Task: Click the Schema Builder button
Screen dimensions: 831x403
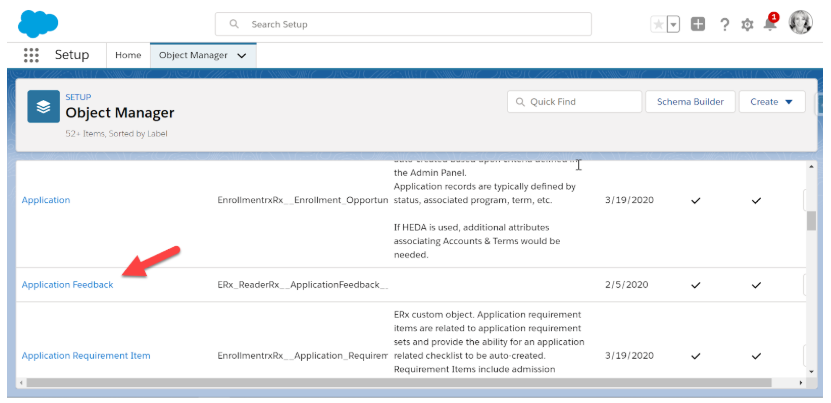Action: (x=690, y=102)
